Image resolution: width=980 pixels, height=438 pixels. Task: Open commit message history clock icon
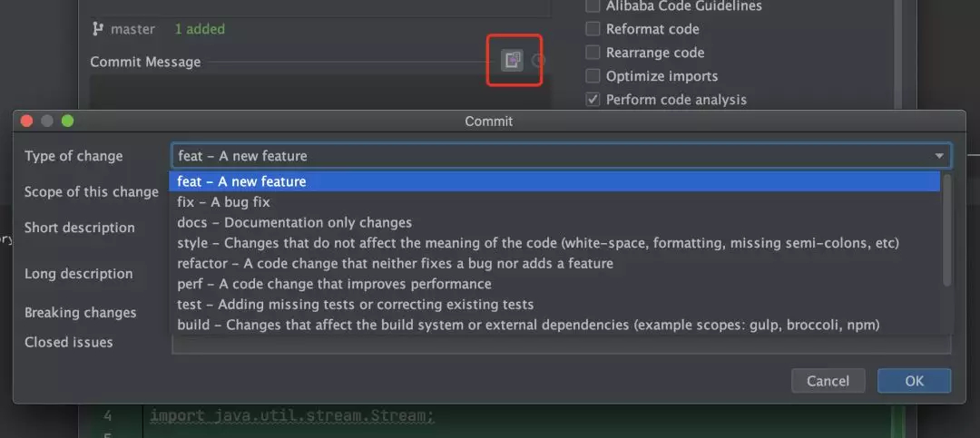click(x=539, y=61)
